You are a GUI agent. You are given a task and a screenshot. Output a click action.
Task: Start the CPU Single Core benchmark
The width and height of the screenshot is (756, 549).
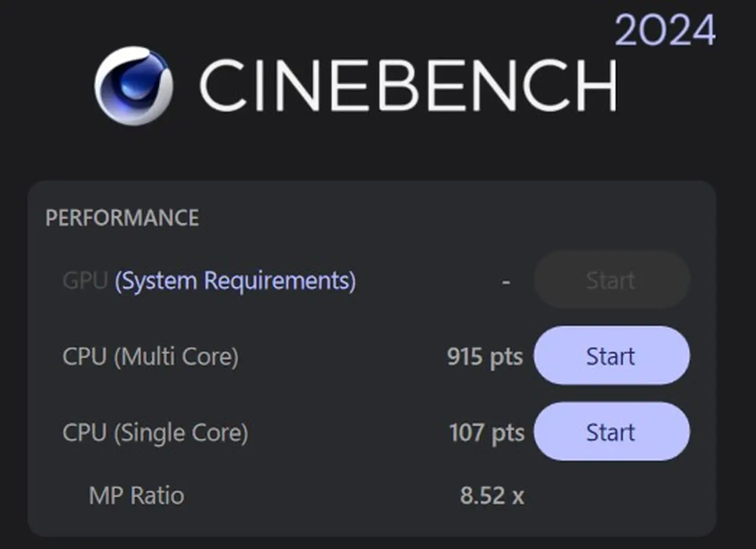tap(611, 433)
